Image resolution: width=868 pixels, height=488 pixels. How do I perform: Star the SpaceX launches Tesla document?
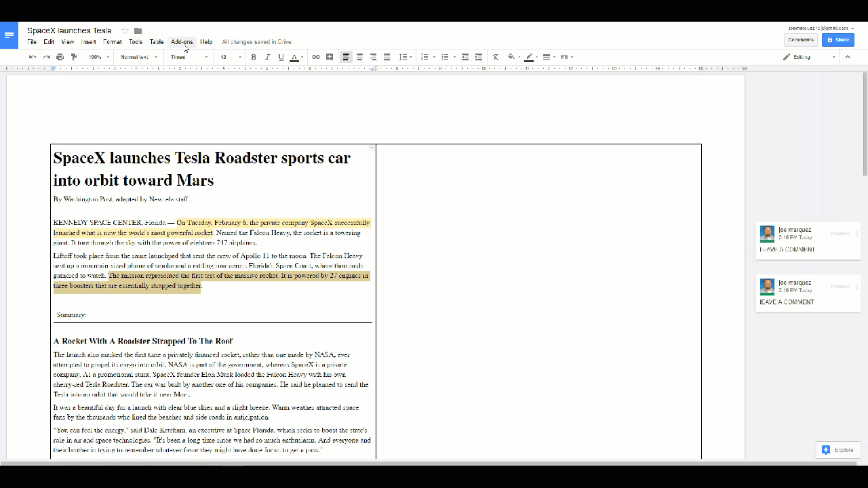125,30
